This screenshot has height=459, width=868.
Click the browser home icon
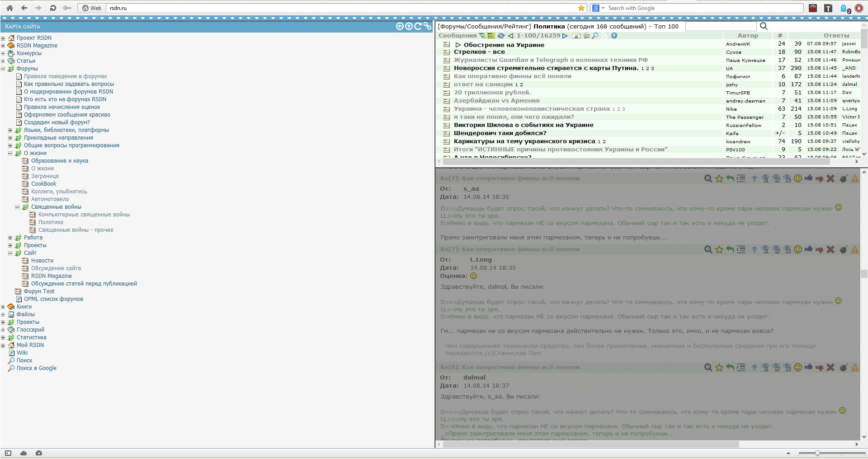[9, 8]
